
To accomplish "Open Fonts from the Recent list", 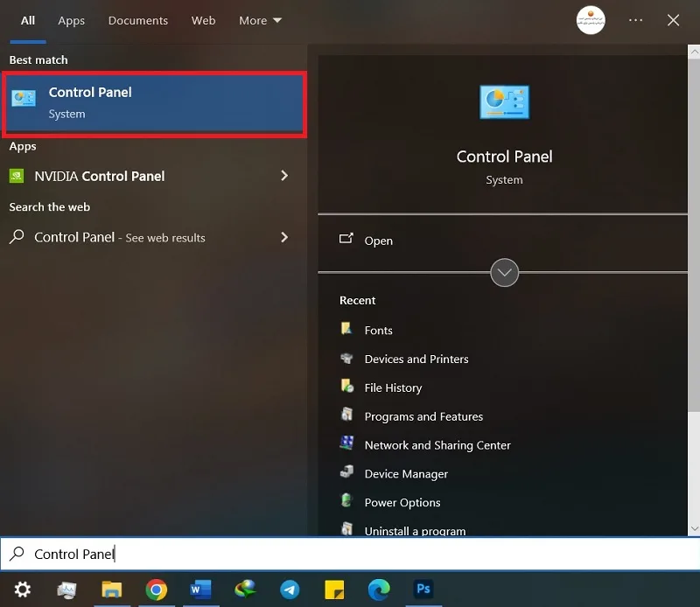I will (x=378, y=331).
